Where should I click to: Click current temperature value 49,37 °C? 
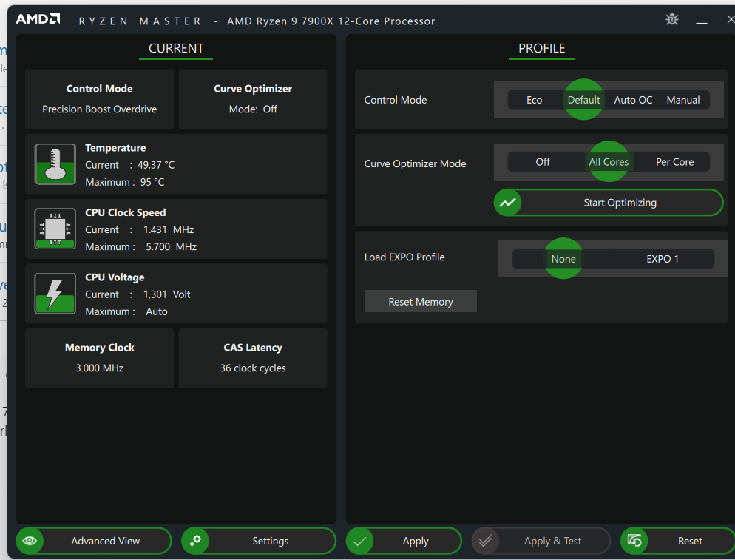pos(155,165)
